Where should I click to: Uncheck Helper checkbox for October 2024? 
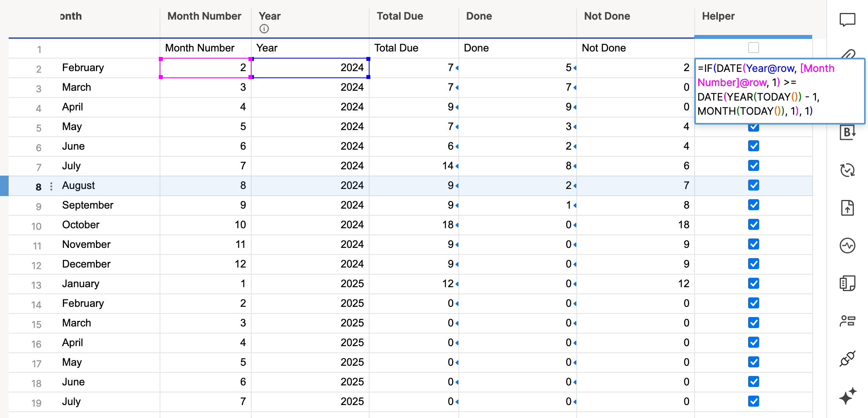coord(754,224)
